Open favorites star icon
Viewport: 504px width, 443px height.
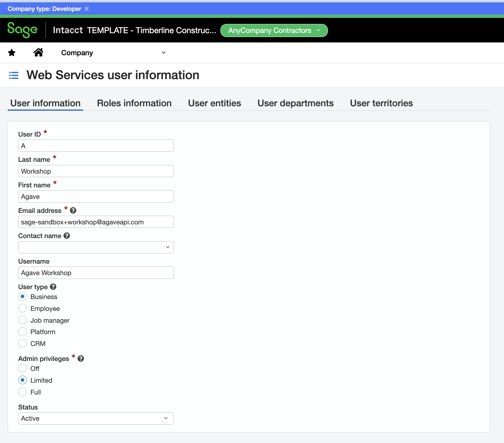tap(12, 53)
